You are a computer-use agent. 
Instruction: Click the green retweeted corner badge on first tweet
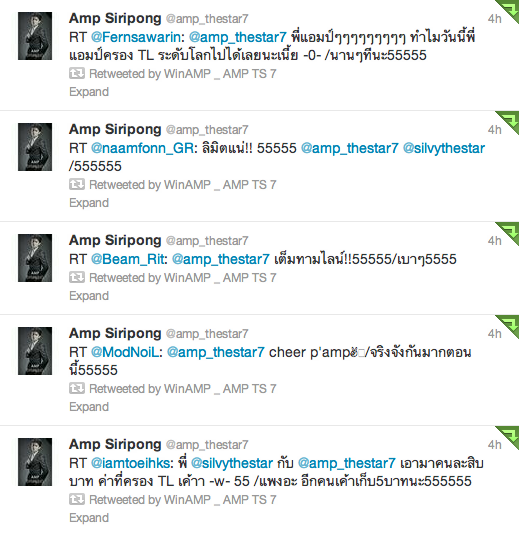click(509, 9)
